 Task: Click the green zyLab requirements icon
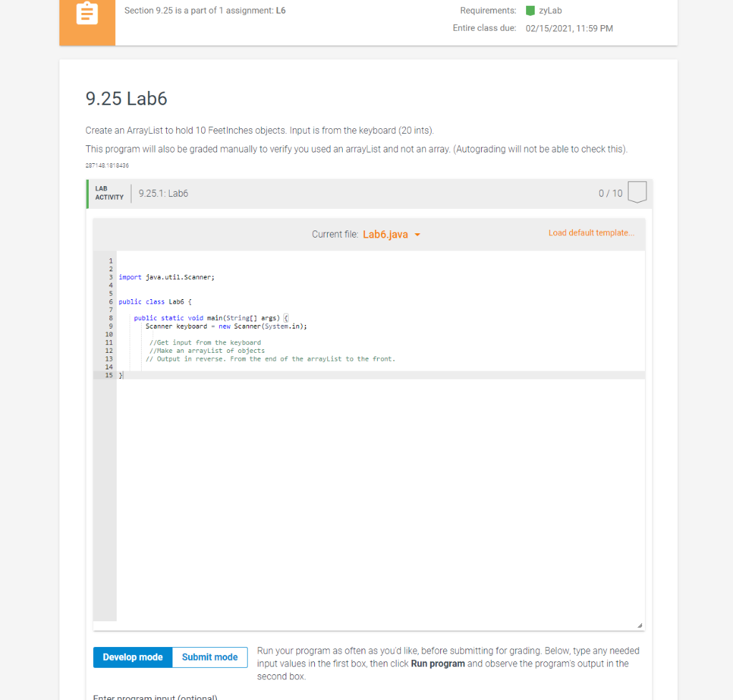point(530,10)
